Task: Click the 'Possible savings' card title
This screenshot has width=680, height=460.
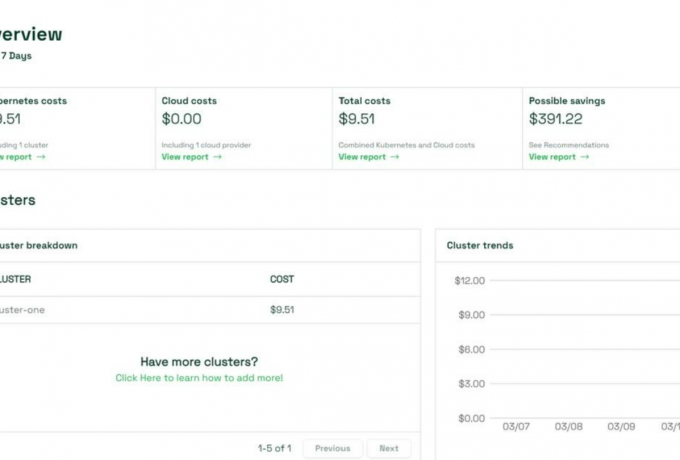Action: [567, 101]
